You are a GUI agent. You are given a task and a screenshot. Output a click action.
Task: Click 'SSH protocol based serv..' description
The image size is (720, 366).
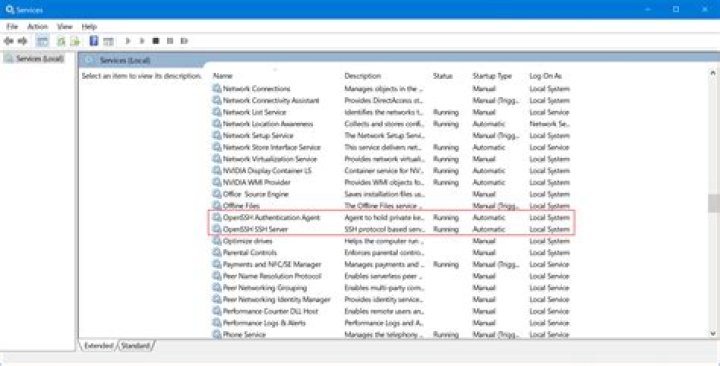384,229
